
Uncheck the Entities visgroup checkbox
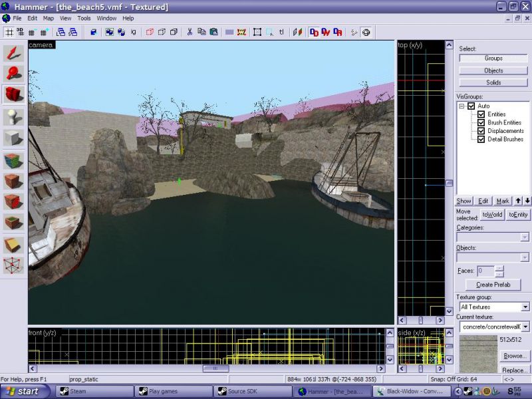(x=481, y=114)
